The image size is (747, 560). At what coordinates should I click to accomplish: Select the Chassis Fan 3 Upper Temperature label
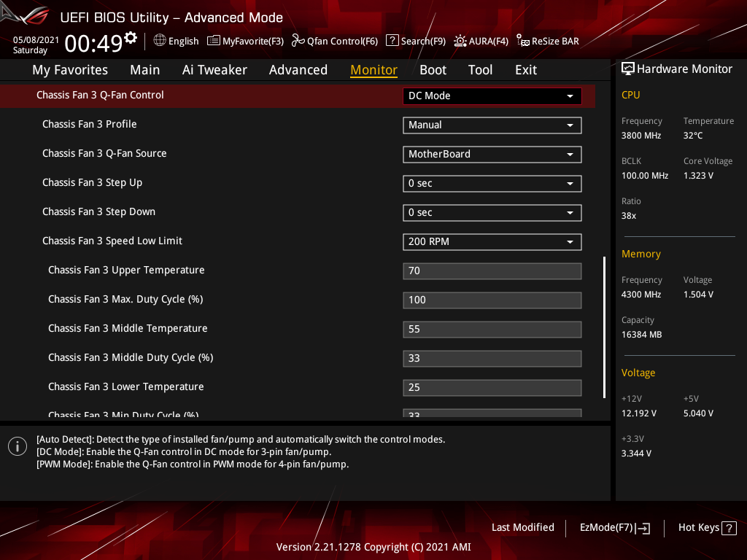click(126, 270)
